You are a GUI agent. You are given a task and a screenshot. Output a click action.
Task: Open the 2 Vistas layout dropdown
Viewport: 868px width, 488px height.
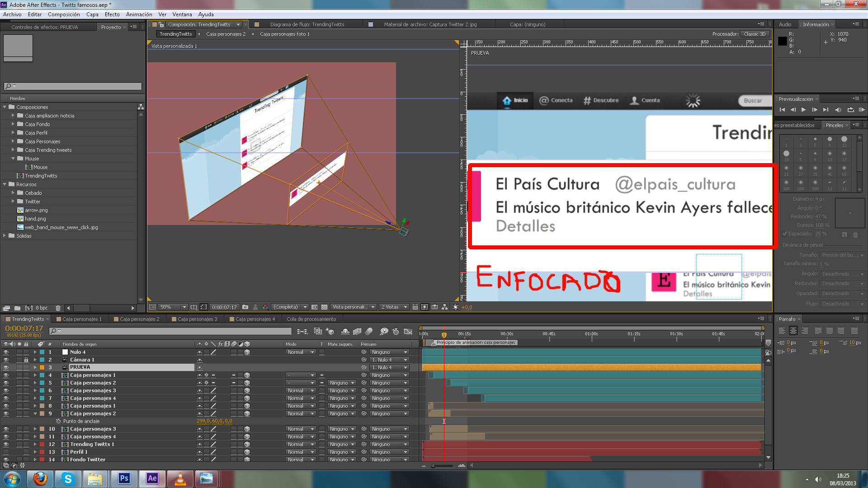click(394, 307)
